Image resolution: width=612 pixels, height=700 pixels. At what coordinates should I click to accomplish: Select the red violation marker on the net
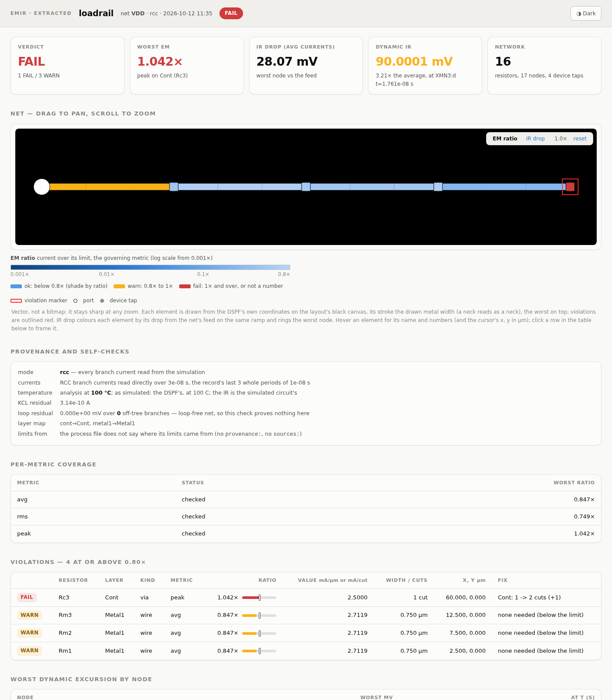click(570, 187)
